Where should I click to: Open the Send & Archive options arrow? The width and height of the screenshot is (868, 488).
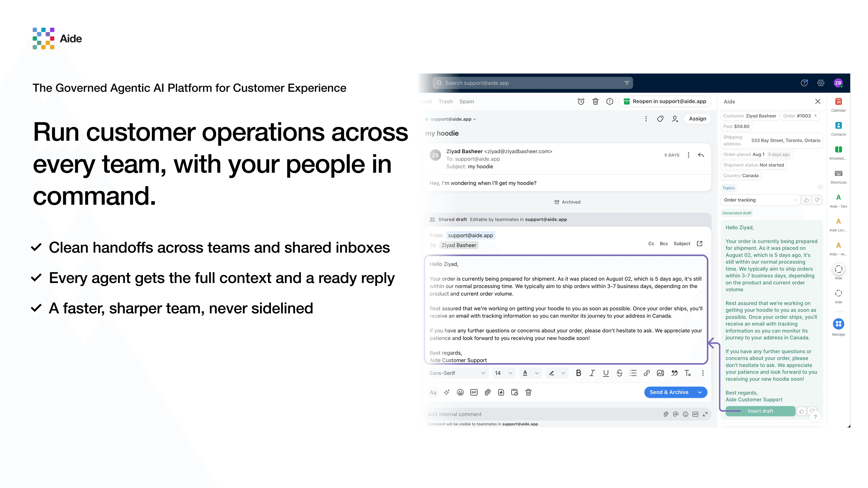click(700, 392)
